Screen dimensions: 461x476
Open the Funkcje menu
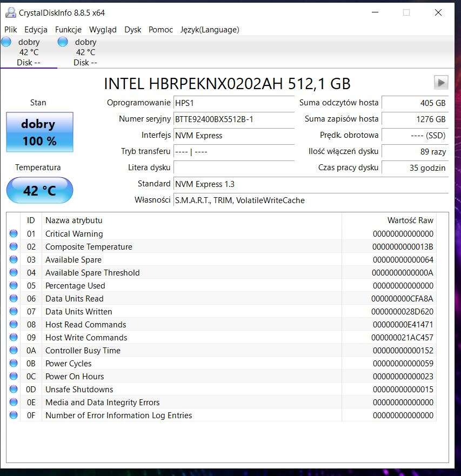[x=68, y=30]
